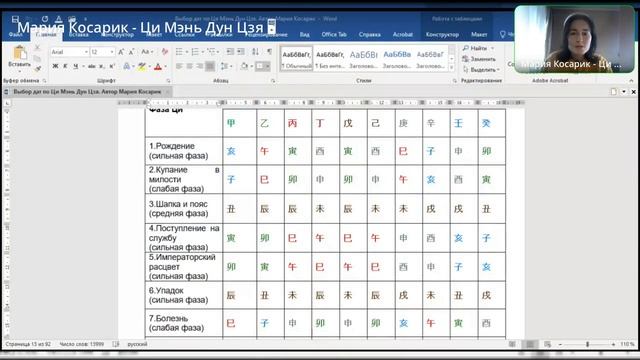The height and width of the screenshot is (360, 640).
Task: Open the Font (Шрифт) dialog launcher
Action: click(x=168, y=81)
